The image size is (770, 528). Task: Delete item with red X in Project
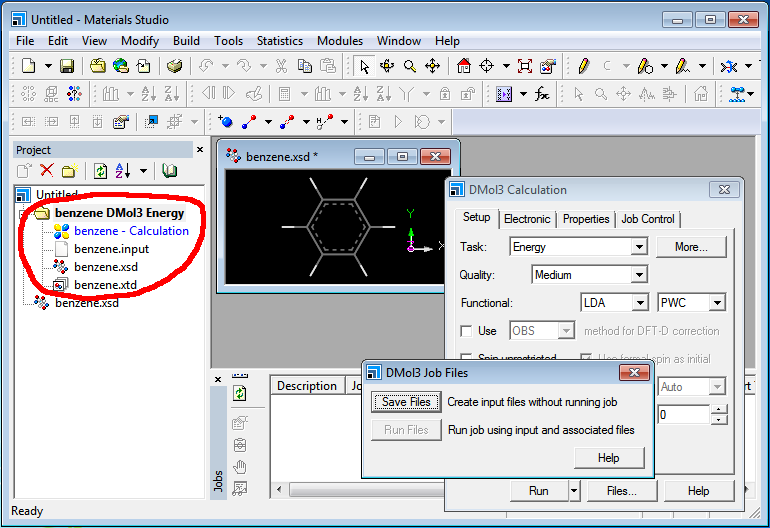pos(47,170)
